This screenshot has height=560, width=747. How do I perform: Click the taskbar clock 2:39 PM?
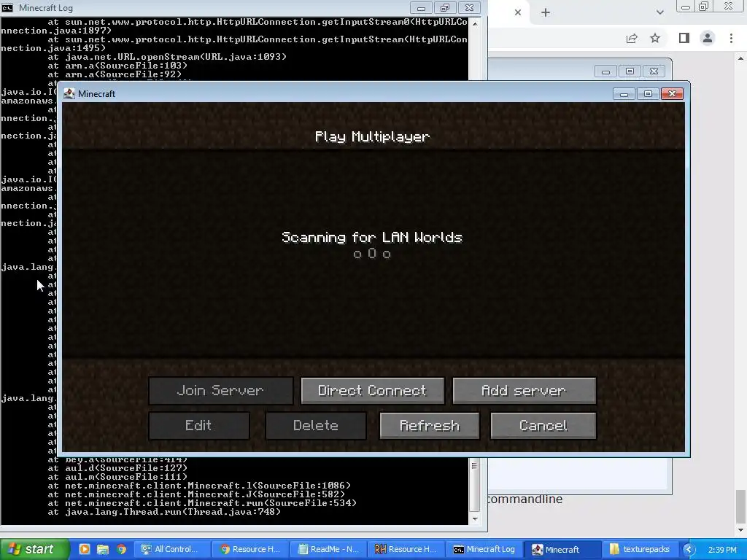tap(721, 550)
